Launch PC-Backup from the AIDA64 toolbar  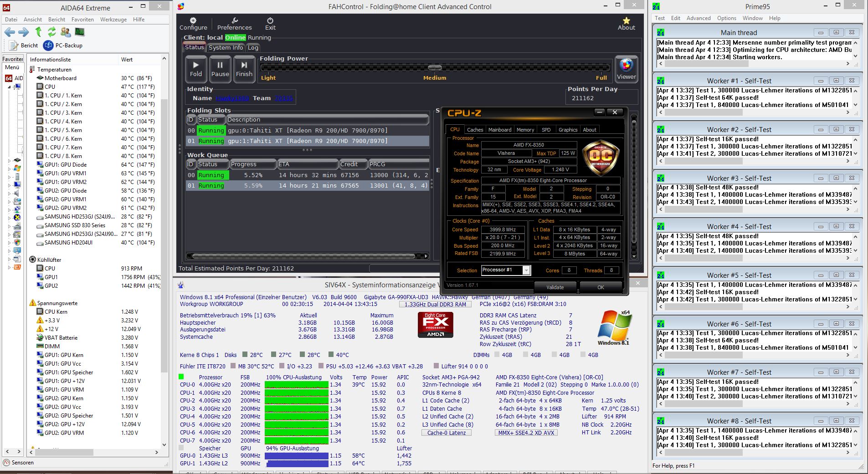(63, 46)
